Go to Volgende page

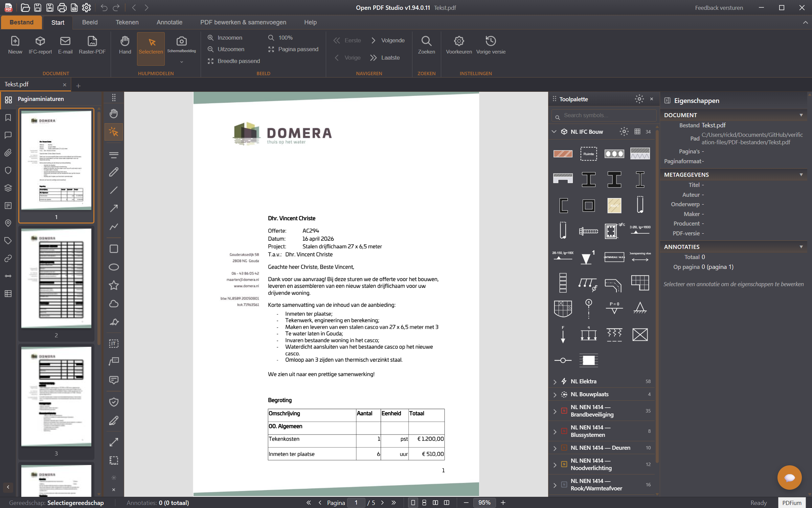[x=388, y=40]
